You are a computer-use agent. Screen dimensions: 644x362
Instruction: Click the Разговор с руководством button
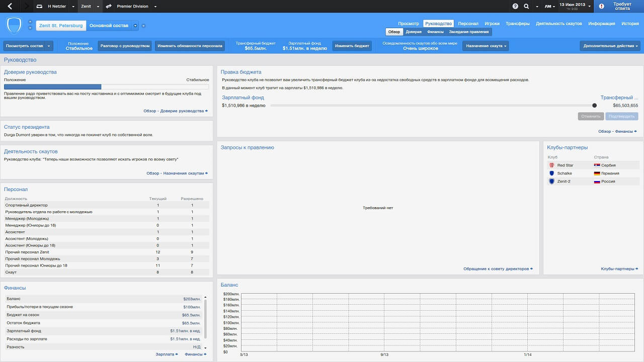click(125, 46)
